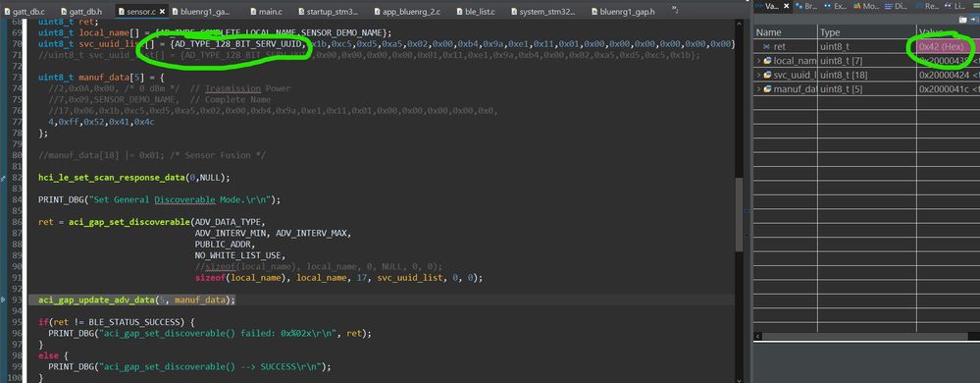Screen dimensions: 980x383
Task: Open the Disassembly view tab
Action: pos(897,6)
